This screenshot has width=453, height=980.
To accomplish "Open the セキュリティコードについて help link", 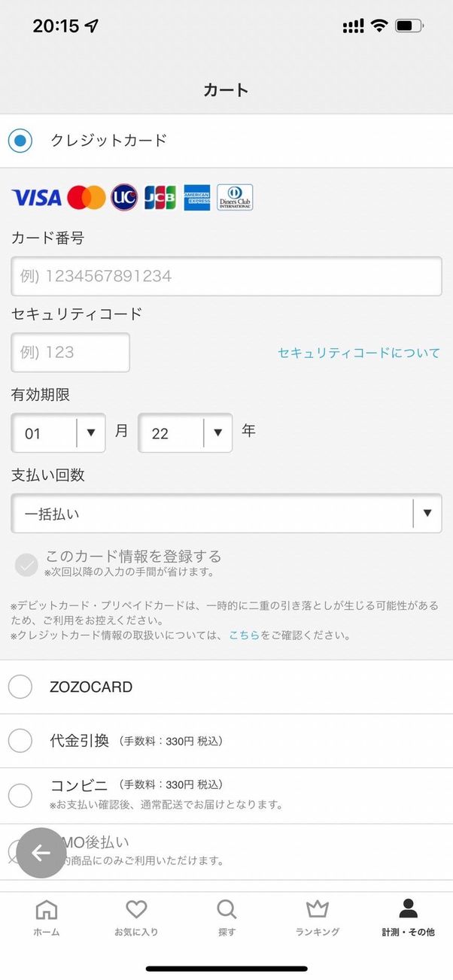I will pyautogui.click(x=360, y=352).
